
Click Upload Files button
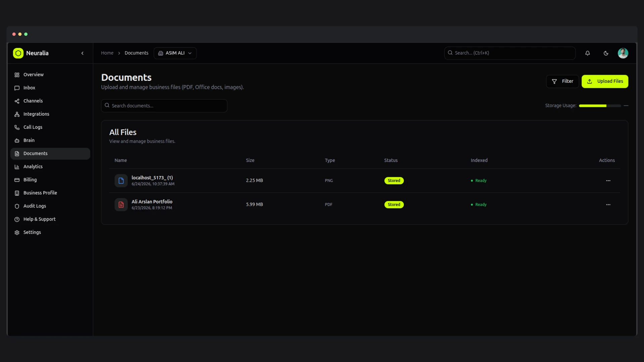[x=605, y=81]
